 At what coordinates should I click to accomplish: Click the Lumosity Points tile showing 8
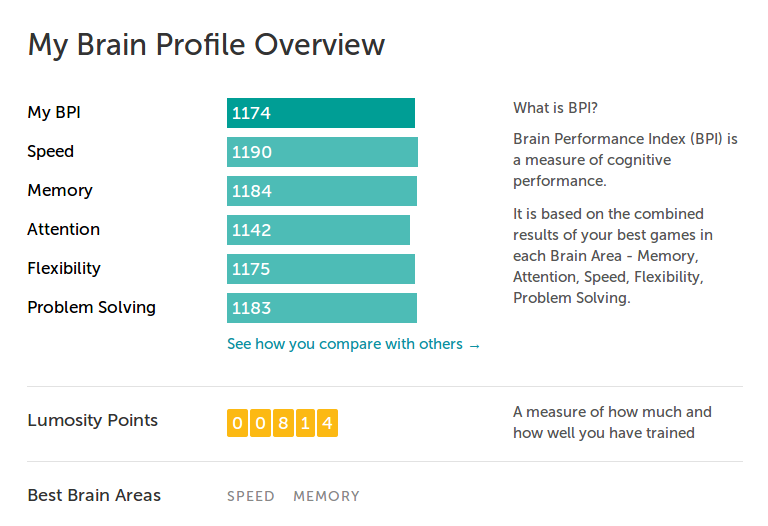coord(283,423)
